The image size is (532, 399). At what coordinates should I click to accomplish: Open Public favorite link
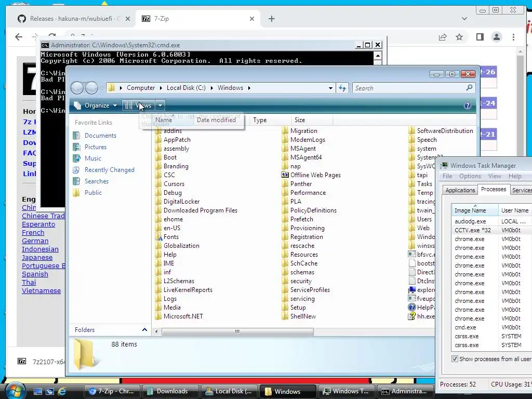coord(93,192)
